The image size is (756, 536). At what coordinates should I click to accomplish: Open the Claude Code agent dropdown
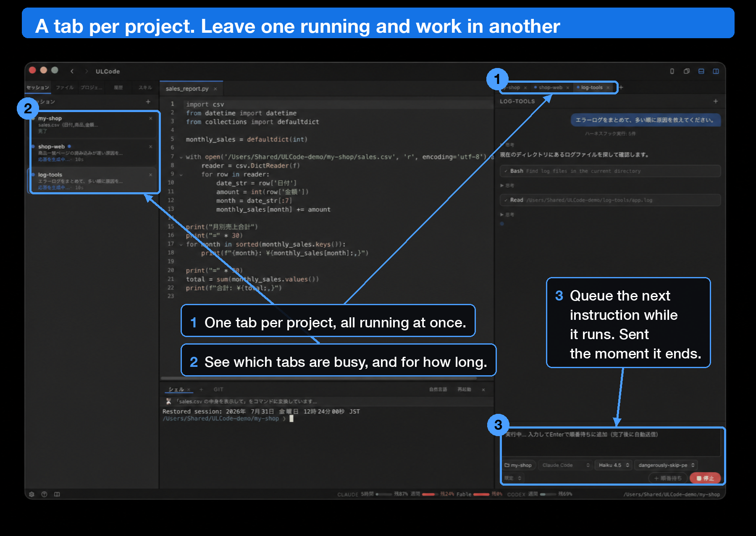click(x=565, y=465)
